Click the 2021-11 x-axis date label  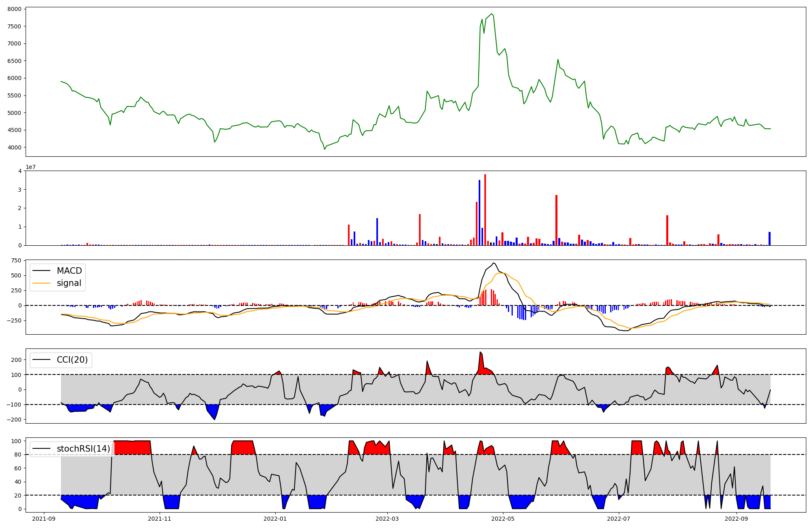[x=160, y=519]
